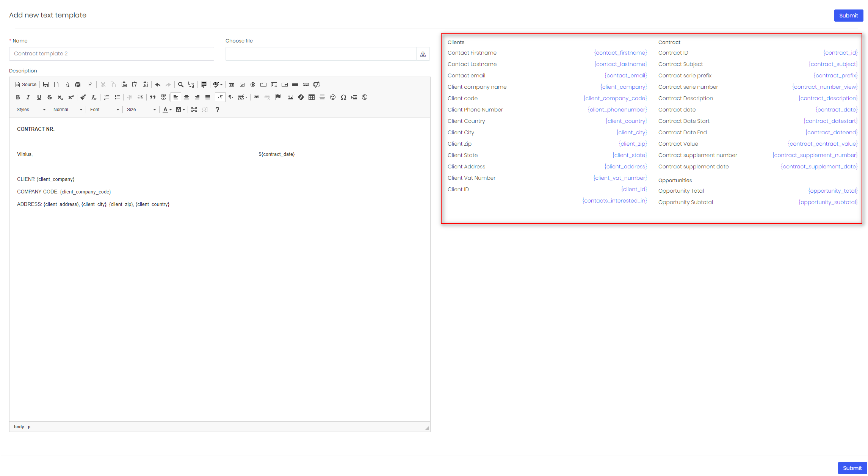Toggle center text alignment

(186, 97)
